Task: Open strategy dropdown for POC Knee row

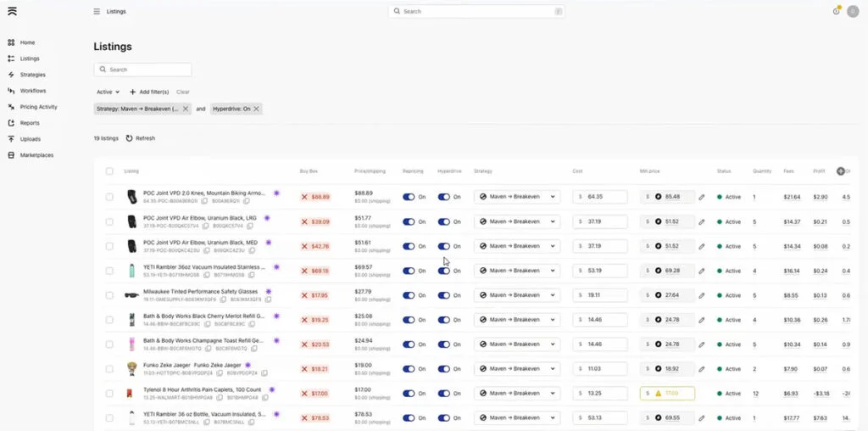Action: tap(517, 197)
